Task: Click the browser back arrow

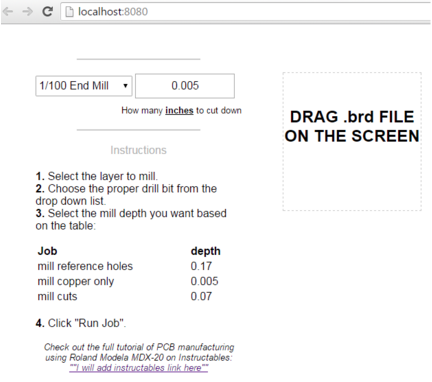Action: [8, 12]
